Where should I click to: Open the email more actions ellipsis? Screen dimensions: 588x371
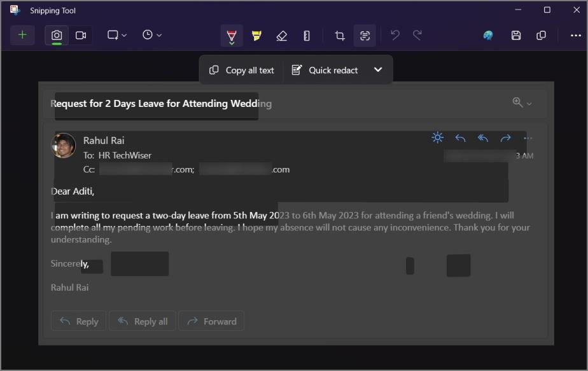tap(528, 138)
